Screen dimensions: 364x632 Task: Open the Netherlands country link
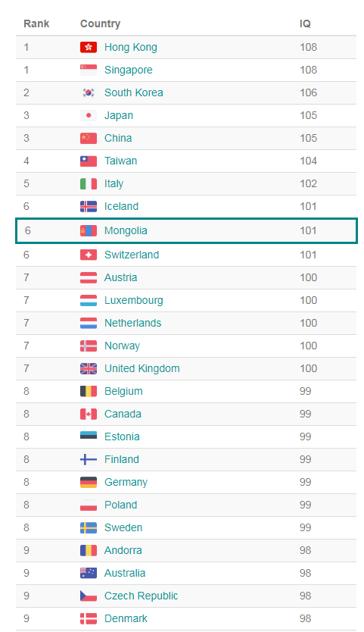133,323
